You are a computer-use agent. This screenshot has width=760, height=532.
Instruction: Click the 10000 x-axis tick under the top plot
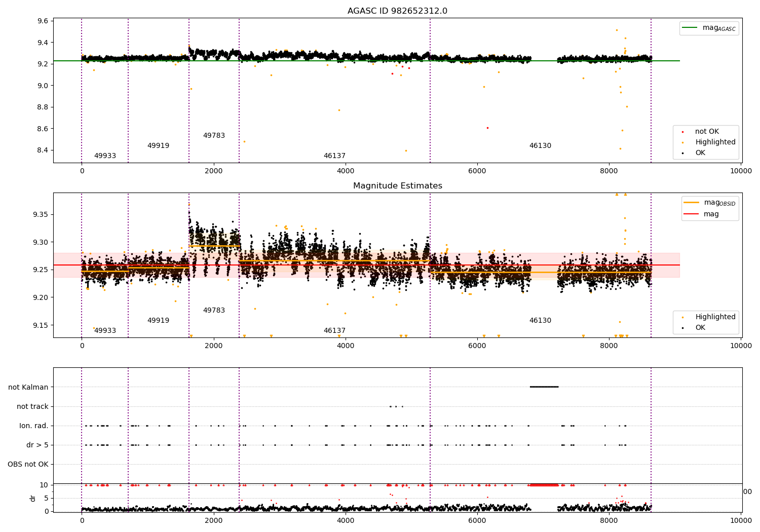tap(741, 171)
